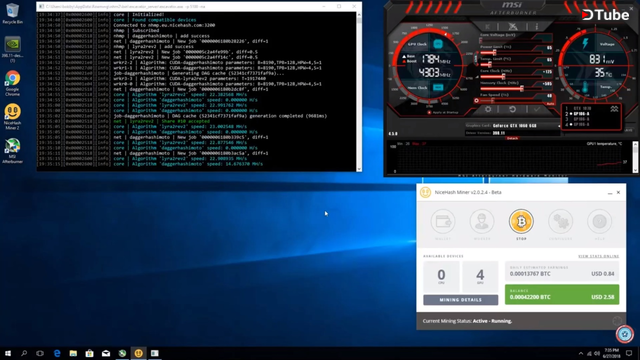640x360 pixels.
Task: Click the Detach button above the monitor graph
Action: pyautogui.click(x=512, y=138)
